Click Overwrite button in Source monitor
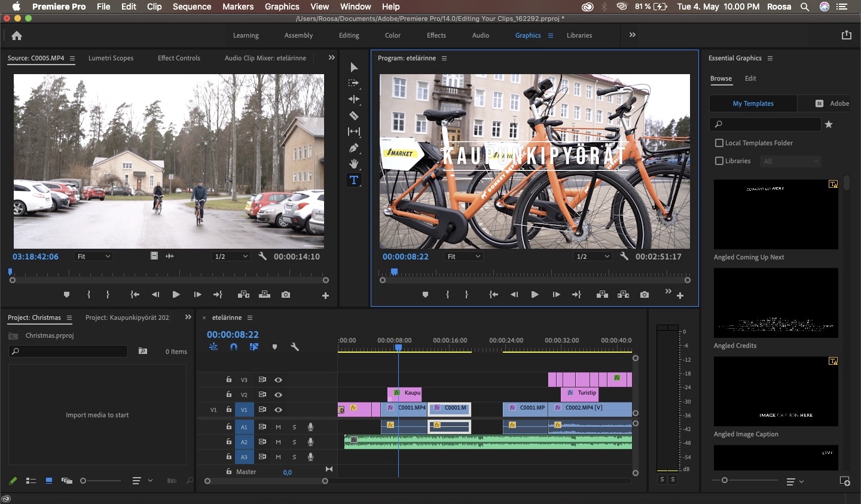The image size is (861, 504). [x=264, y=295]
